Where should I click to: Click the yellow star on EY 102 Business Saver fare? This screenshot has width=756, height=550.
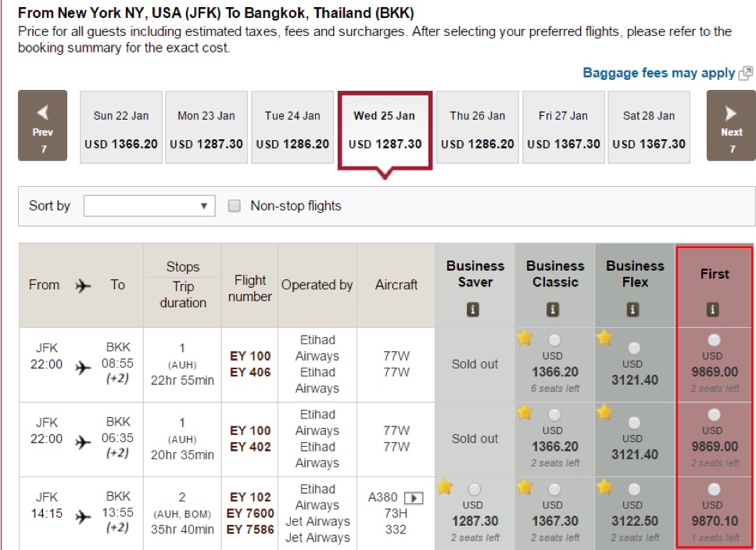(445, 487)
